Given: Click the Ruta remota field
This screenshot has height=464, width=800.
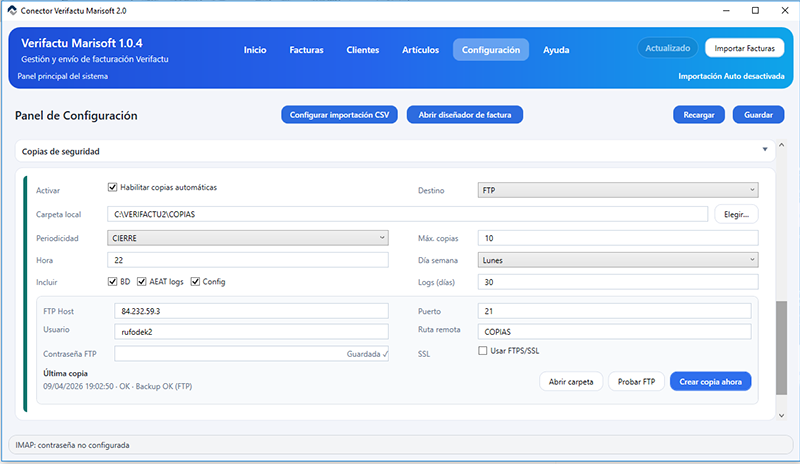Looking at the screenshot, I should 614,332.
